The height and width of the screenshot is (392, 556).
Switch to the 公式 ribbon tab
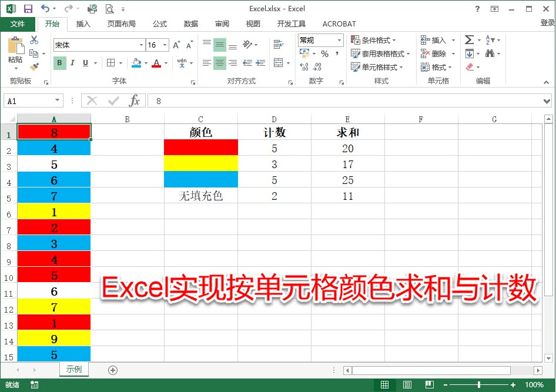(160, 24)
